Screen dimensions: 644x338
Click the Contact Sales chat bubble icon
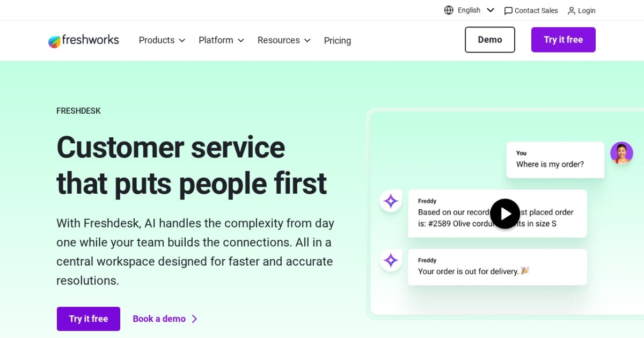coord(508,10)
